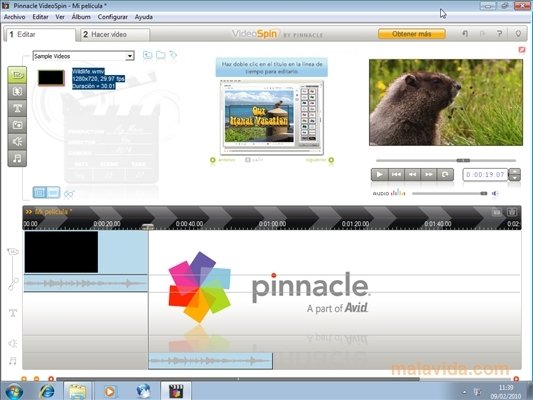The width and height of the screenshot is (533, 400).
Task: Click the music track note icon
Action: pyautogui.click(x=13, y=361)
